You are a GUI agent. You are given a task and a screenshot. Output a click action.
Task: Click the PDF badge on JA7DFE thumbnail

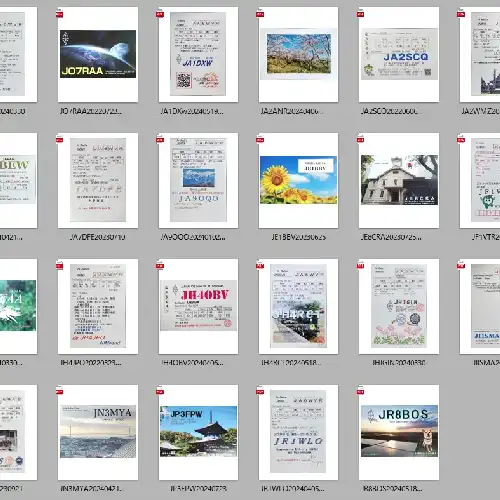(x=60, y=140)
